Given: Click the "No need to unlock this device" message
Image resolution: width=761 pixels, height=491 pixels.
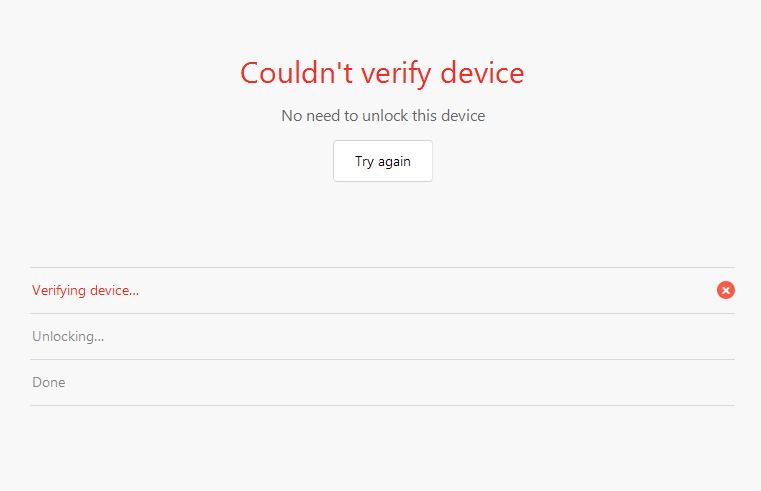Looking at the screenshot, I should tap(383, 116).
